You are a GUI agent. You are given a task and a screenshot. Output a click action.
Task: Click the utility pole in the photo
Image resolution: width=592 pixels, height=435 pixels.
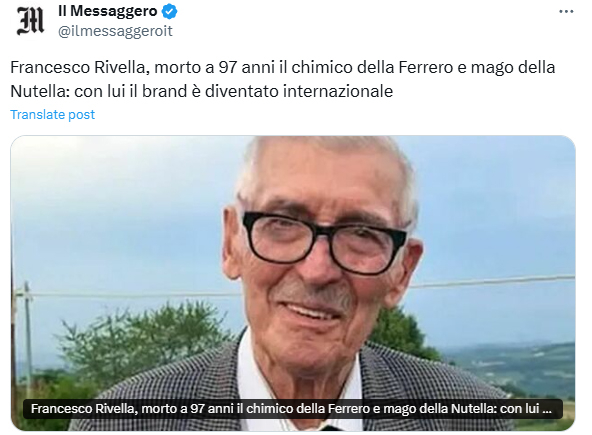28,332
